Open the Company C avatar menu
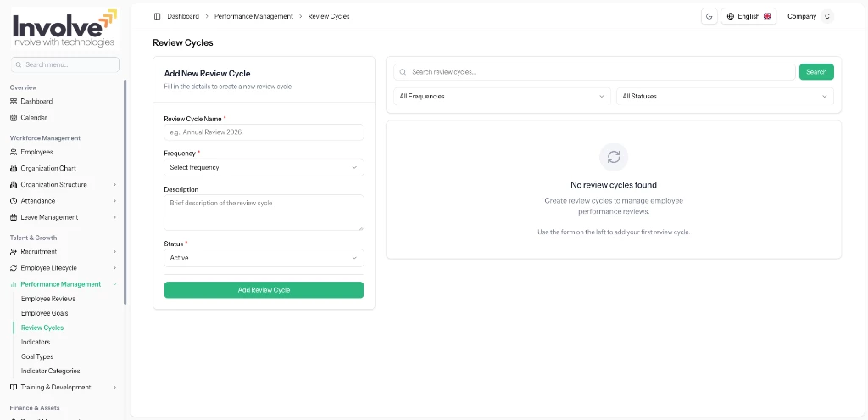 click(x=810, y=16)
